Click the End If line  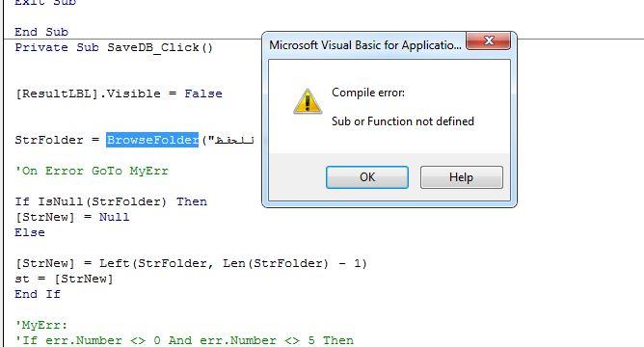coord(38,294)
